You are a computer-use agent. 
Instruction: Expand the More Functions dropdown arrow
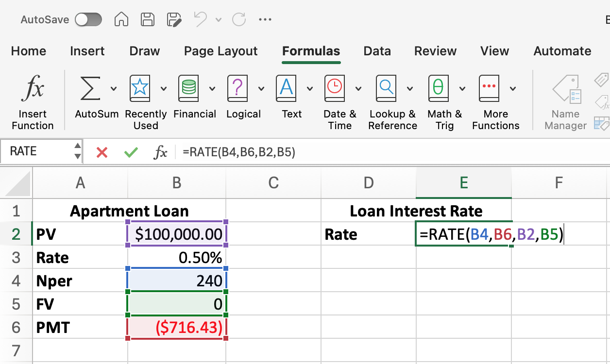tap(513, 88)
